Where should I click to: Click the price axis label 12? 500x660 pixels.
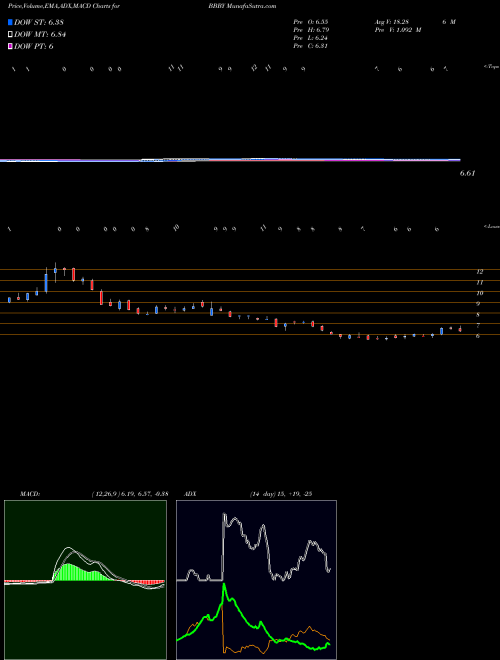coord(479,272)
